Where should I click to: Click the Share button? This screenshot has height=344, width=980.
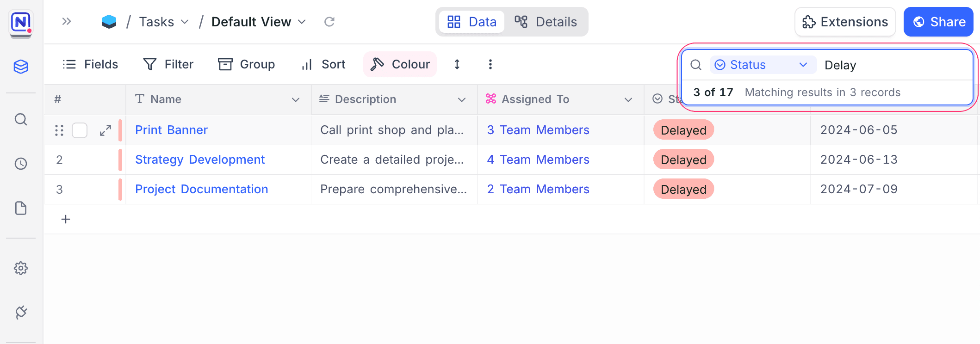[x=938, y=22]
